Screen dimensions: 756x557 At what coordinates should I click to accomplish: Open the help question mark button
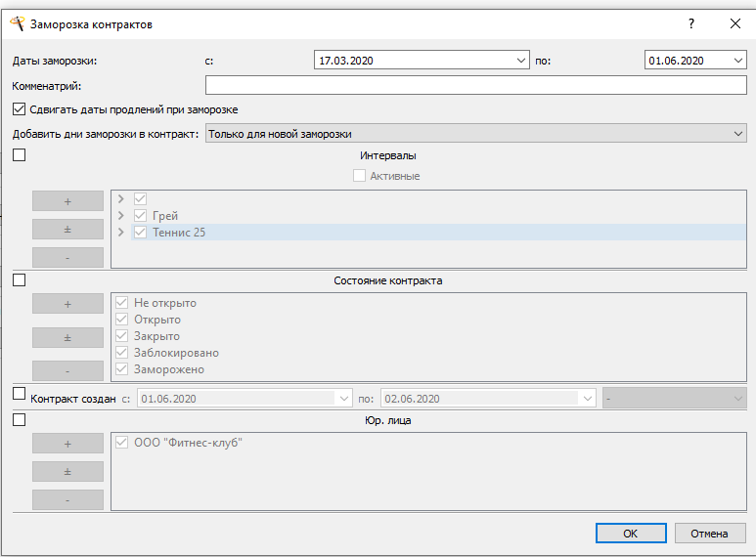point(691,23)
